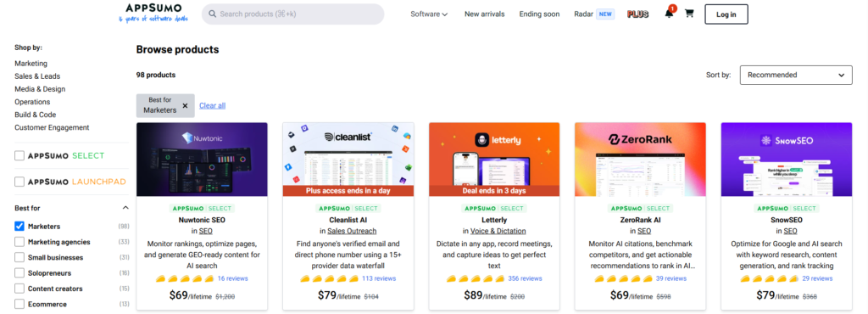Open Cleanlist AI's 113 reviews
The width and height of the screenshot is (868, 314).
click(x=379, y=278)
